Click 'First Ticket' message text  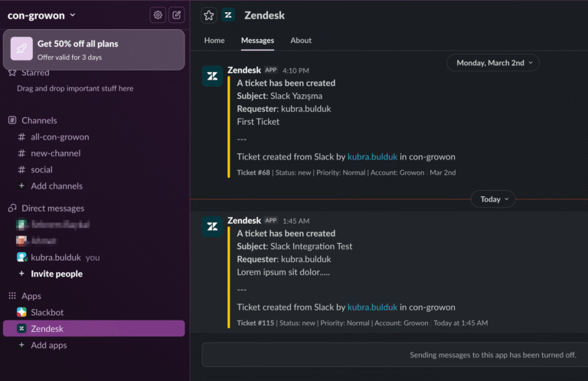[x=258, y=122]
